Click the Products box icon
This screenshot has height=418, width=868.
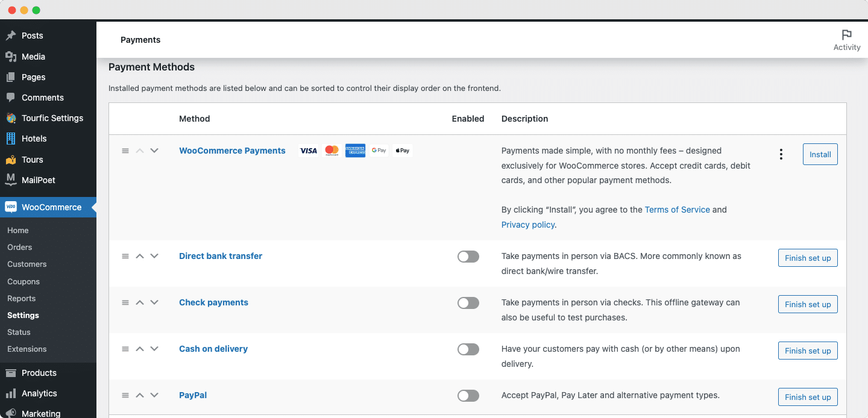tap(11, 373)
